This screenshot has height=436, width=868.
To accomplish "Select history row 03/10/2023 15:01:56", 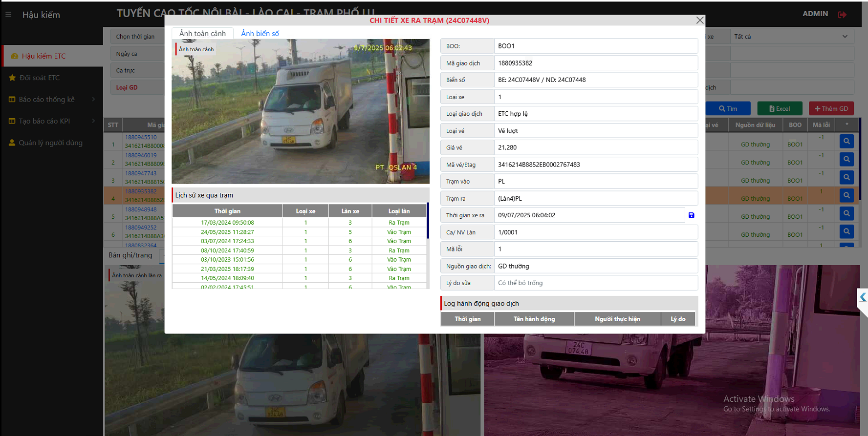I will [299, 260].
